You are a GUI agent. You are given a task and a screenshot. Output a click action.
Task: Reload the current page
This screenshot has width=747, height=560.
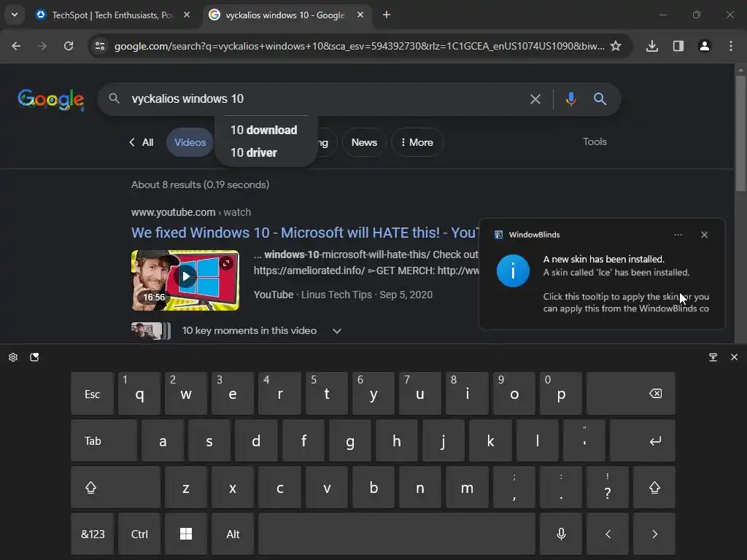69,46
